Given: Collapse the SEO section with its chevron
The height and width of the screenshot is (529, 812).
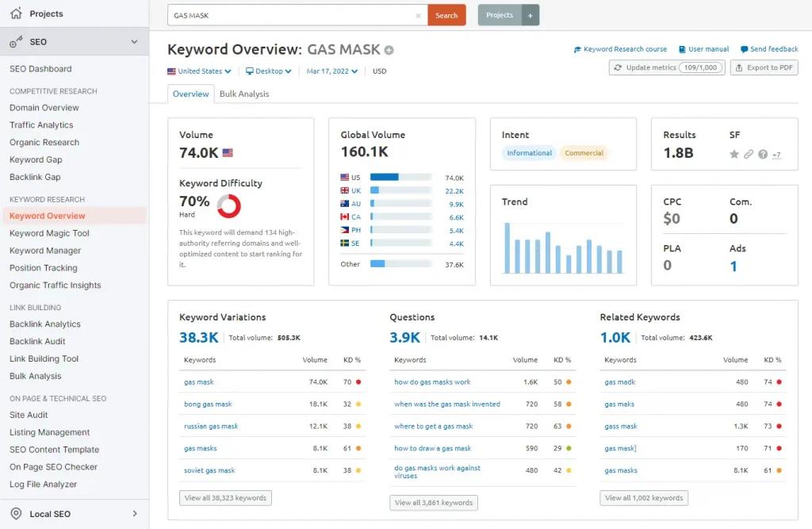Looking at the screenshot, I should point(134,40).
